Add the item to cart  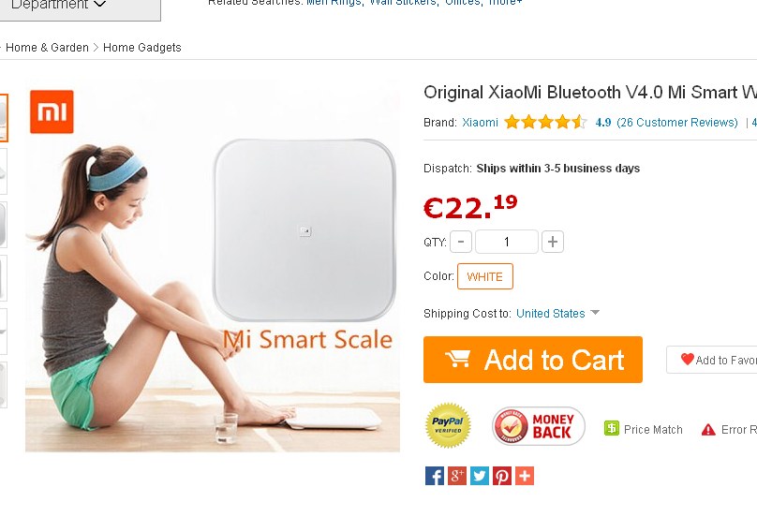point(532,360)
